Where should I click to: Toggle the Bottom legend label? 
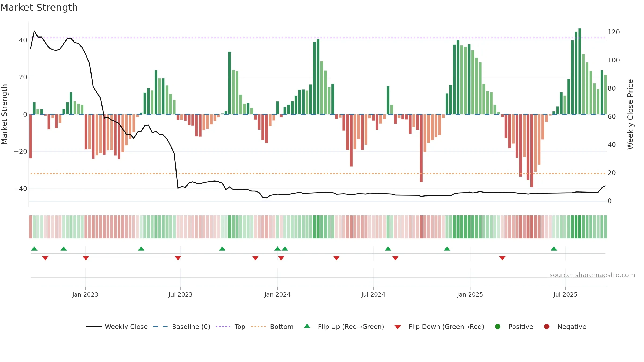282,327
